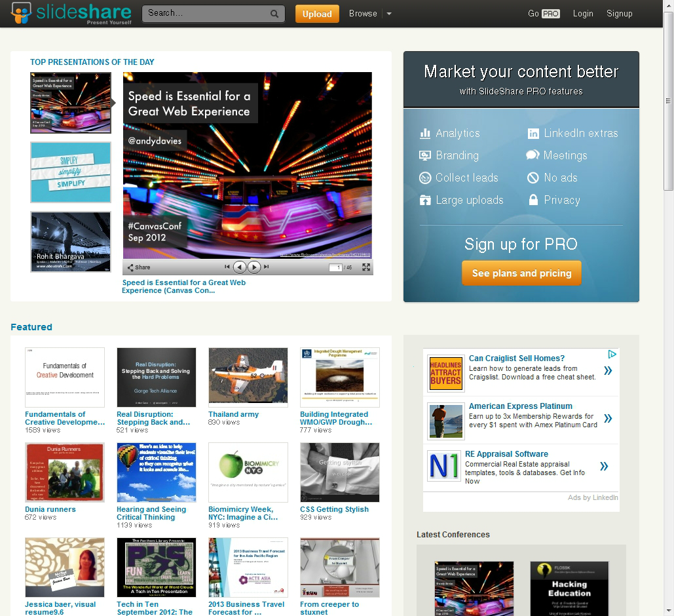The height and width of the screenshot is (616, 674).
Task: Open 2013 Business Travel Forecast link
Action: (x=246, y=608)
